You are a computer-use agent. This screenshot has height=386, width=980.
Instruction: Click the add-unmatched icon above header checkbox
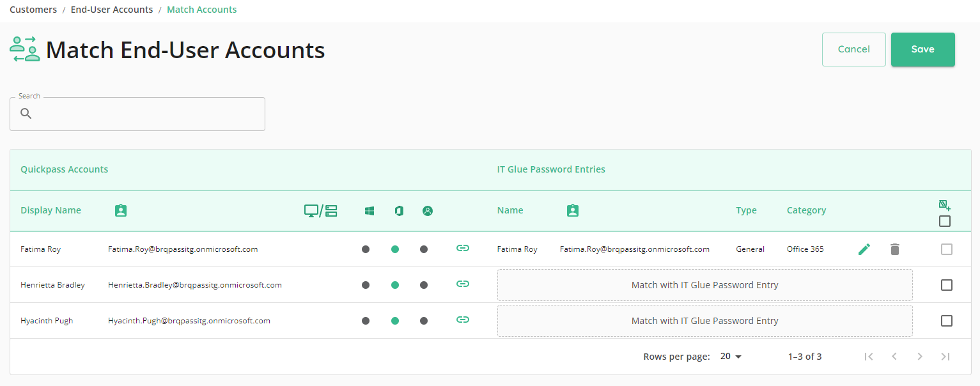[x=945, y=205]
